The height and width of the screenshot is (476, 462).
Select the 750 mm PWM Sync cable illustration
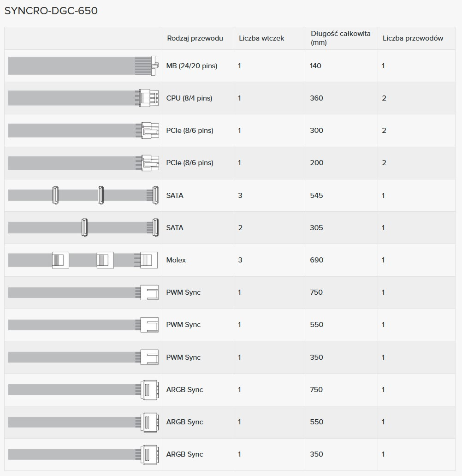(x=83, y=292)
